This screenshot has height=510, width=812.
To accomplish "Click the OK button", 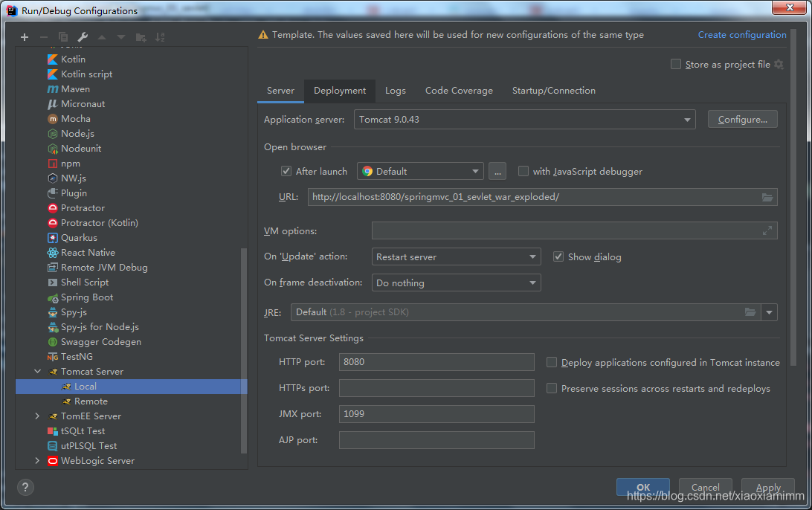I will (x=642, y=487).
